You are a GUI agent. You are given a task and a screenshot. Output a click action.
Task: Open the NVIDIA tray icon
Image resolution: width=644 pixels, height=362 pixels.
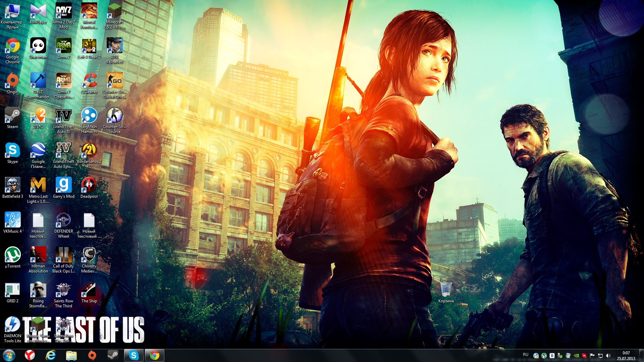(x=576, y=356)
